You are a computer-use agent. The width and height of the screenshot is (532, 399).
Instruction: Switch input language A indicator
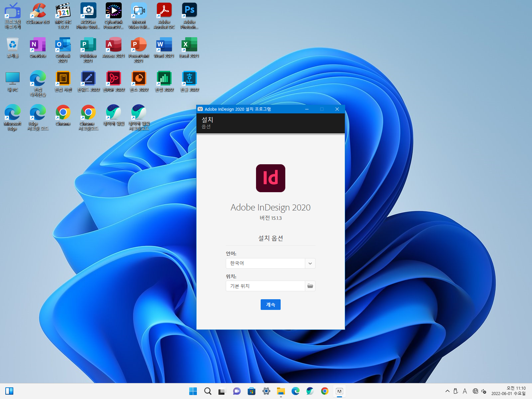[x=465, y=391]
